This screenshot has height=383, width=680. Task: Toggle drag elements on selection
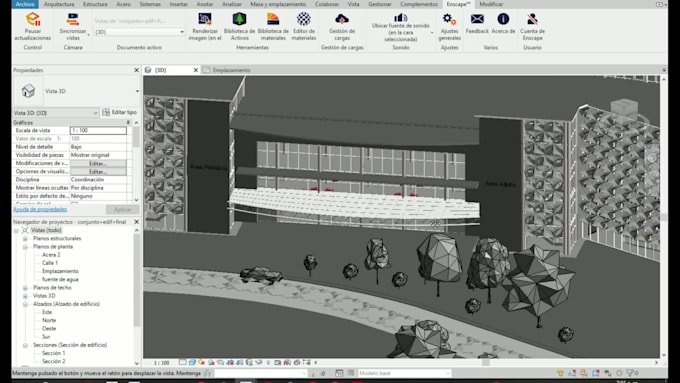tap(608, 373)
